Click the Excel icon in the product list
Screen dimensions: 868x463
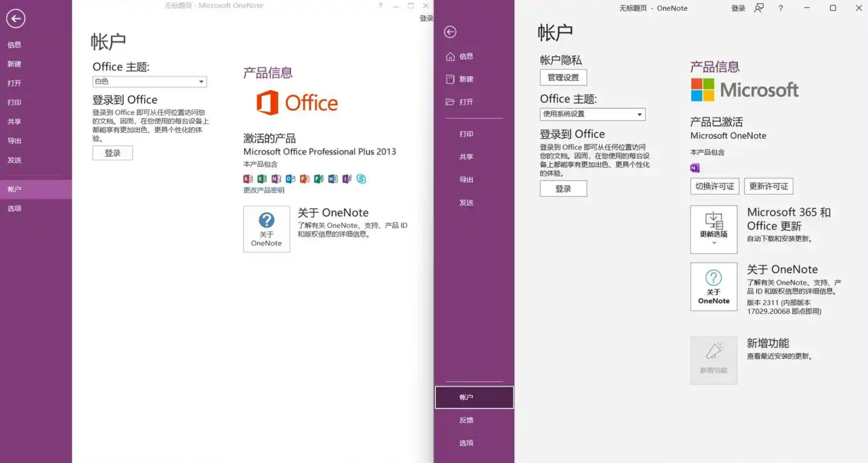tap(262, 179)
